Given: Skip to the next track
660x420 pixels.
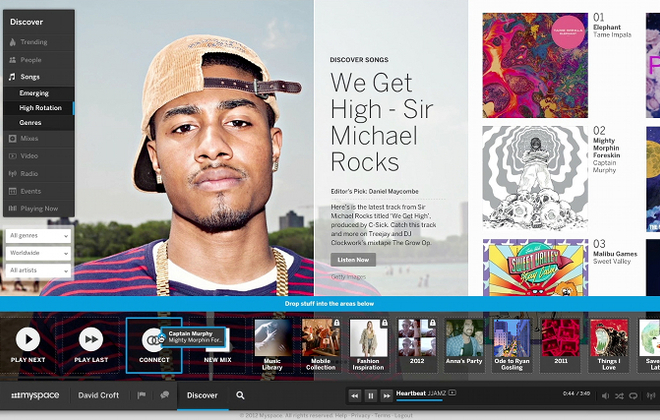Looking at the screenshot, I should click(x=386, y=396).
